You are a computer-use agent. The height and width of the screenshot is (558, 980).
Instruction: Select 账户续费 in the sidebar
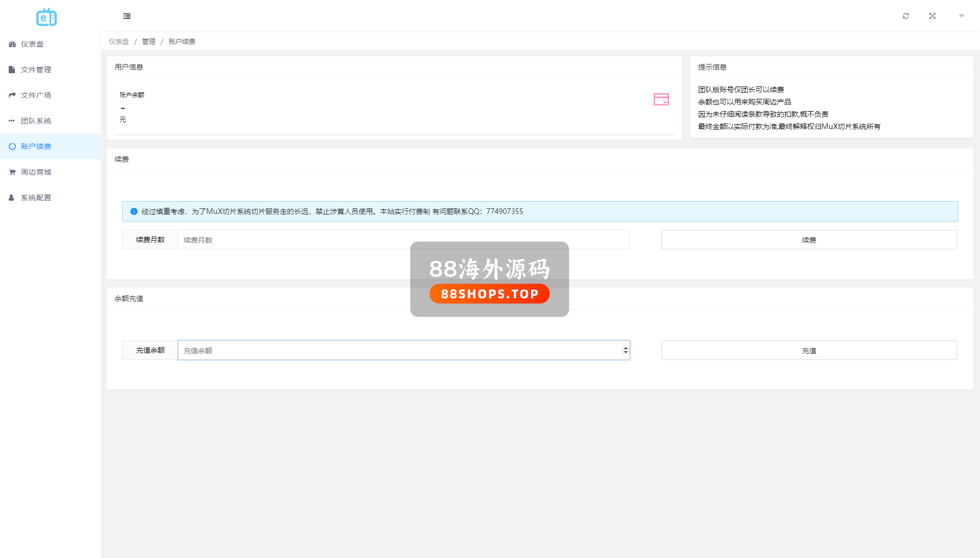(36, 146)
